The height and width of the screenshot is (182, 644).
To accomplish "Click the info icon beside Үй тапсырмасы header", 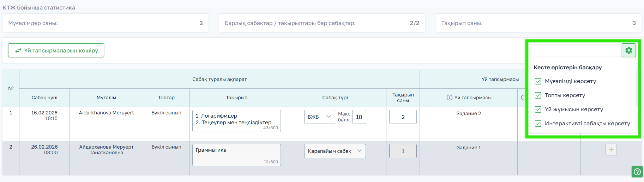I will 449,98.
